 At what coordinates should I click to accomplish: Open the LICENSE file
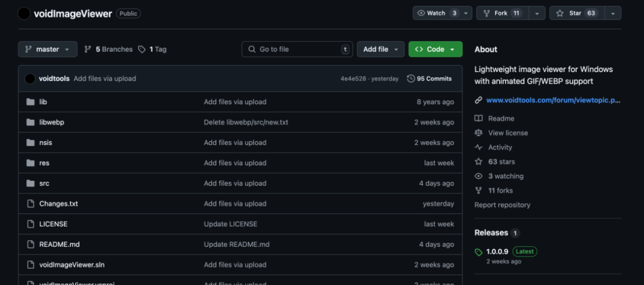click(54, 224)
